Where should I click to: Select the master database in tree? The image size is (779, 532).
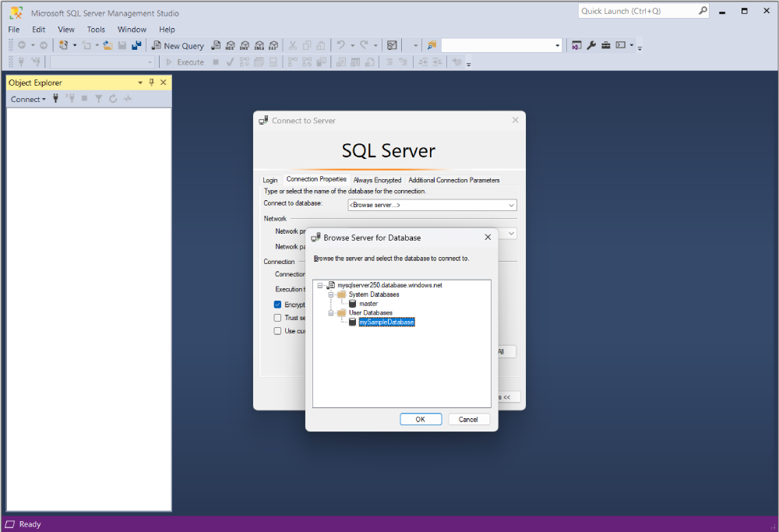tap(368, 304)
